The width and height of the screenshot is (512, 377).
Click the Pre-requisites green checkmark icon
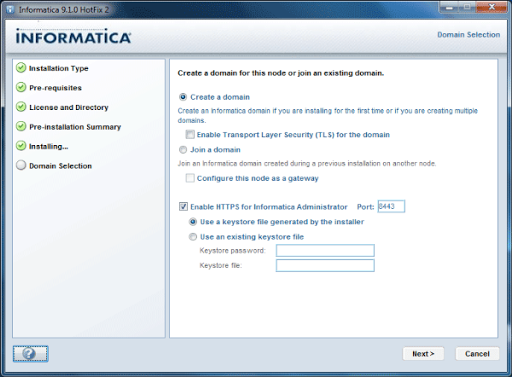click(21, 87)
